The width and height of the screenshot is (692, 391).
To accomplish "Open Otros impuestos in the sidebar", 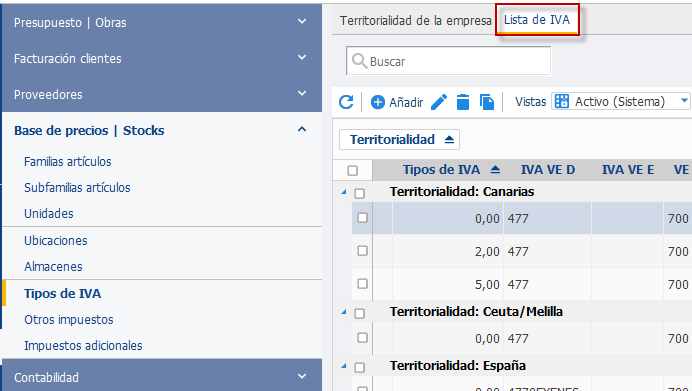I will point(69,320).
